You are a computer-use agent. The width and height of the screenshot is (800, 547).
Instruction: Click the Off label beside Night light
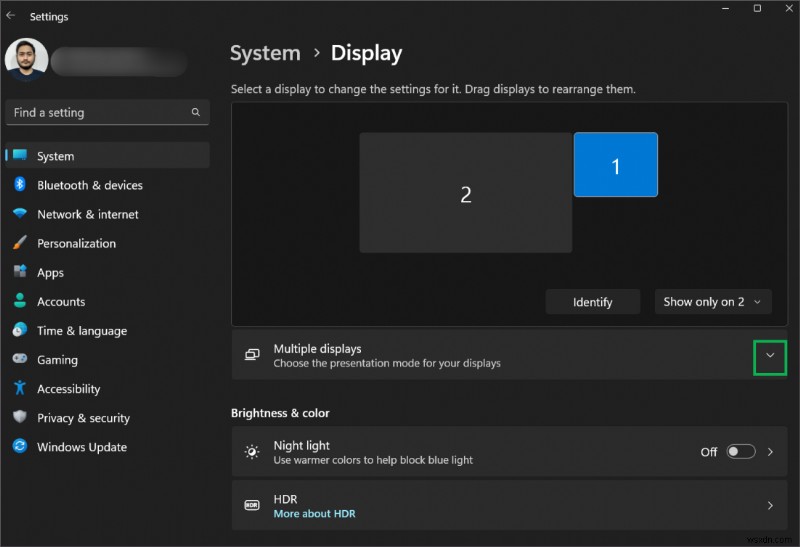[x=709, y=452]
